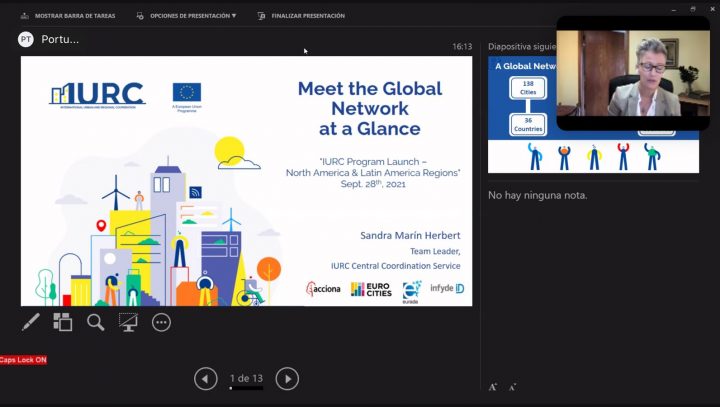Click Mostrar Barra de Tareas
720x407 pixels.
68,16
